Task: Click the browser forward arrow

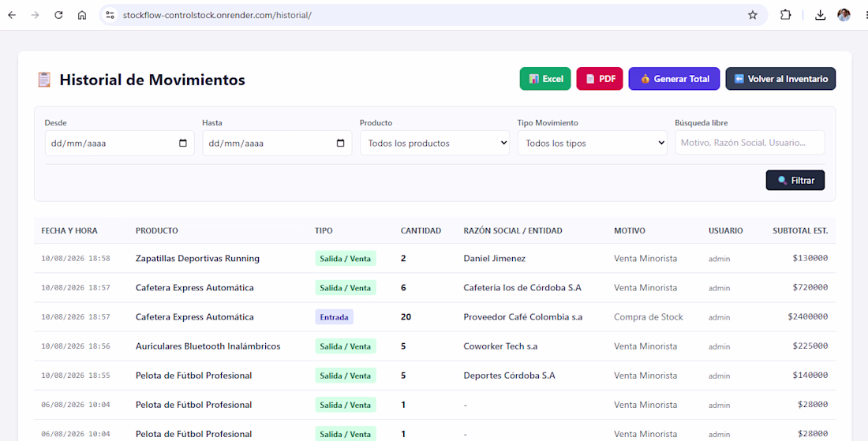Action: pos(35,15)
